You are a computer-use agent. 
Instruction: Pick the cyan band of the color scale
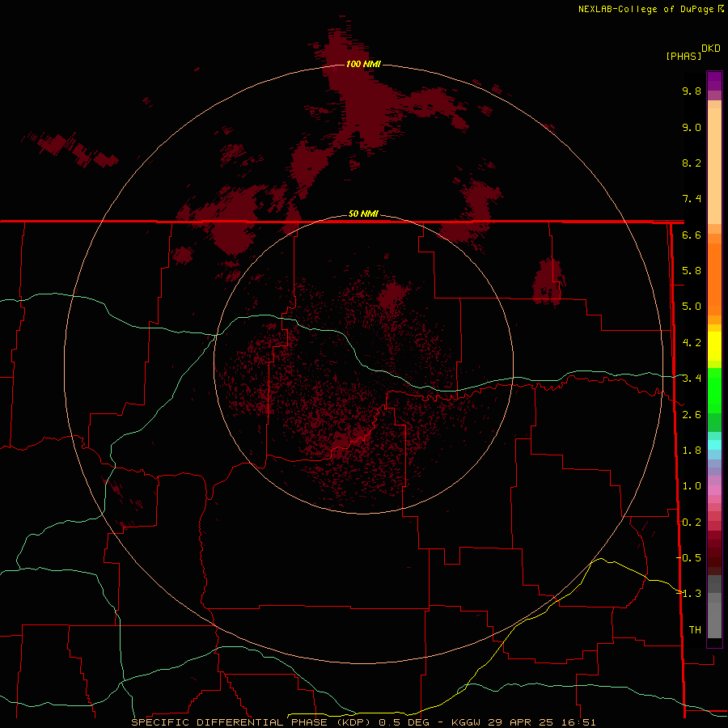click(714, 445)
